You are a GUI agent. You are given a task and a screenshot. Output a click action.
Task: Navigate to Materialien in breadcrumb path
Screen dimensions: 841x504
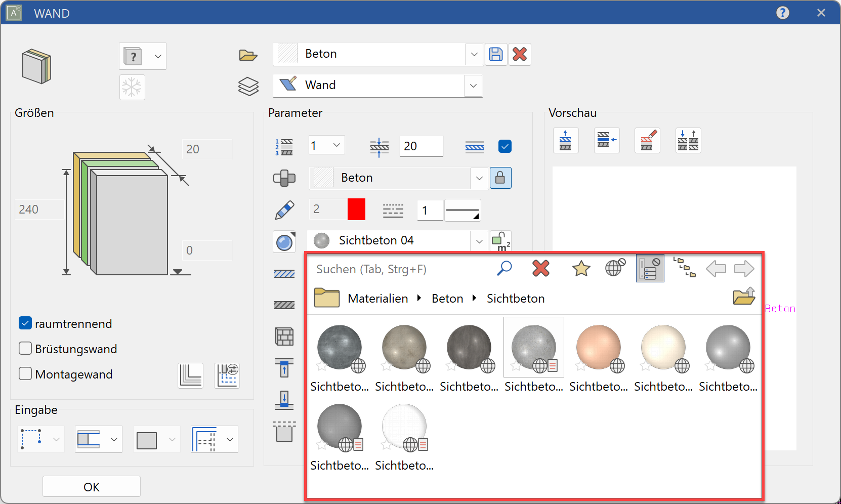[377, 299]
